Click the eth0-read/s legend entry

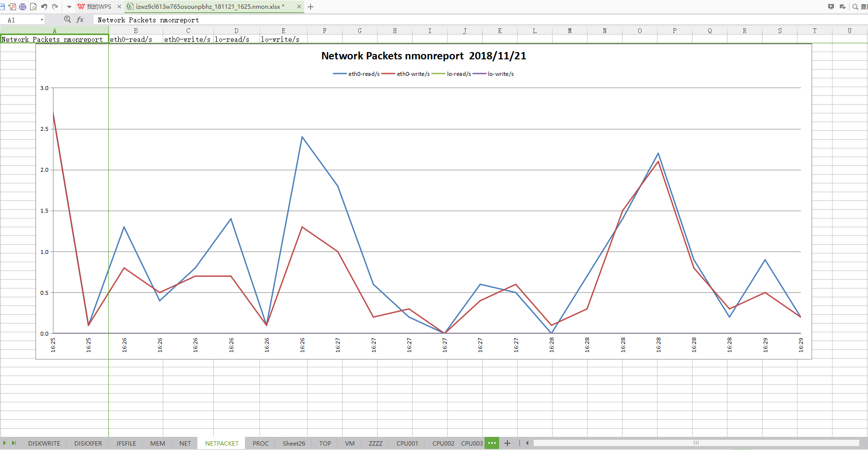point(356,74)
